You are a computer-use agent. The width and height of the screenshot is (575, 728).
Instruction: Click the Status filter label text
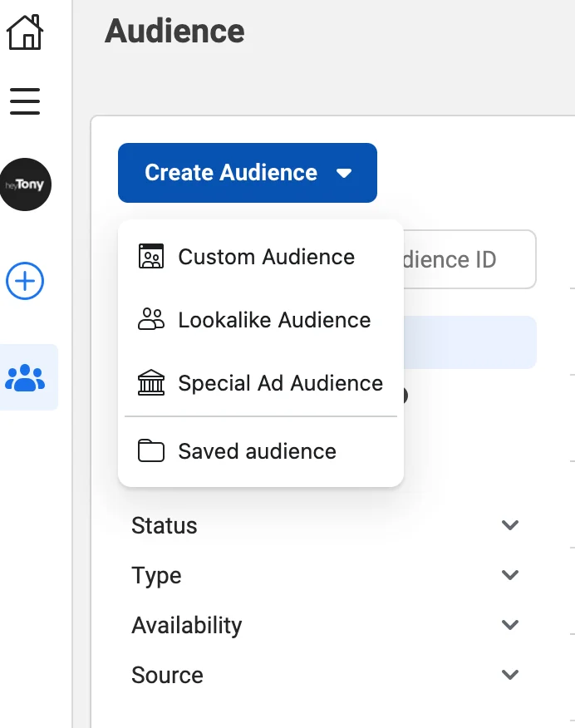tap(165, 525)
